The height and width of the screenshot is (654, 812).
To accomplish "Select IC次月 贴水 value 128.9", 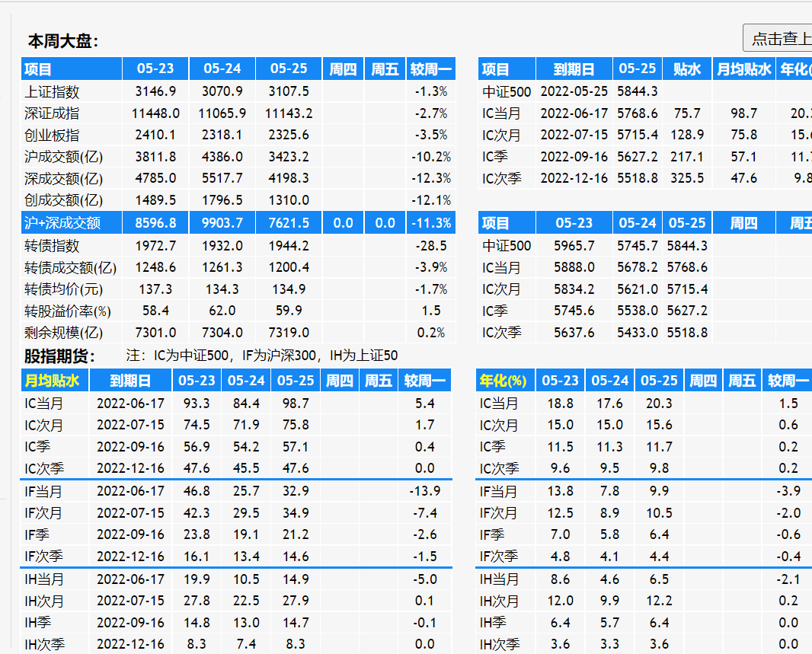I will [687, 135].
